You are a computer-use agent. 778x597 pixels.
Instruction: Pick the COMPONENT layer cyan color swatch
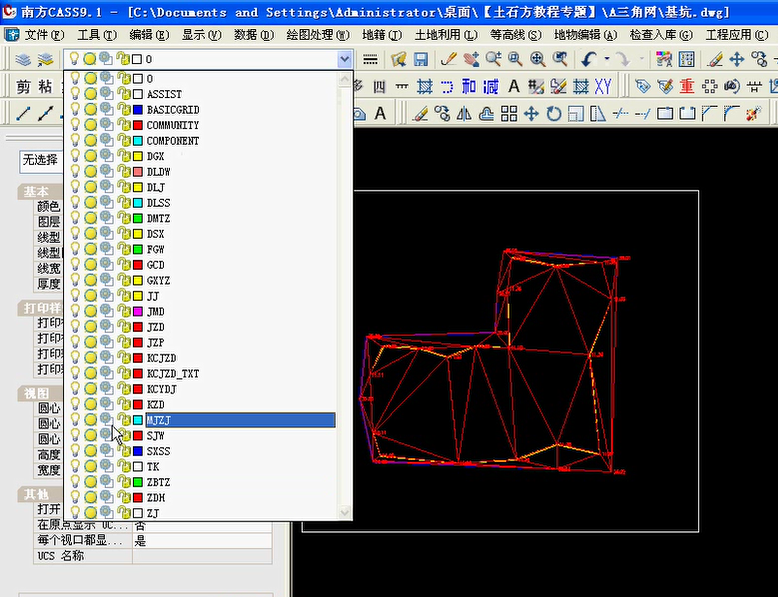click(138, 140)
